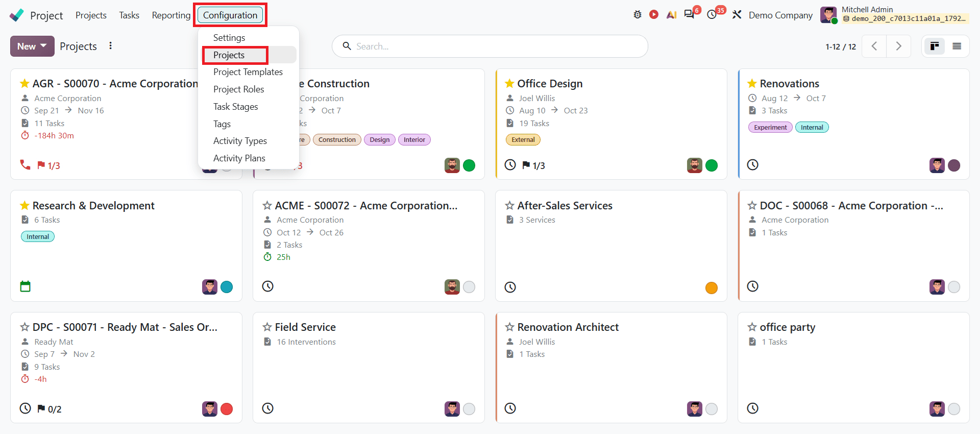Image resolution: width=980 pixels, height=434 pixels.
Task: Click the 16 Interventions link
Action: coord(306,342)
